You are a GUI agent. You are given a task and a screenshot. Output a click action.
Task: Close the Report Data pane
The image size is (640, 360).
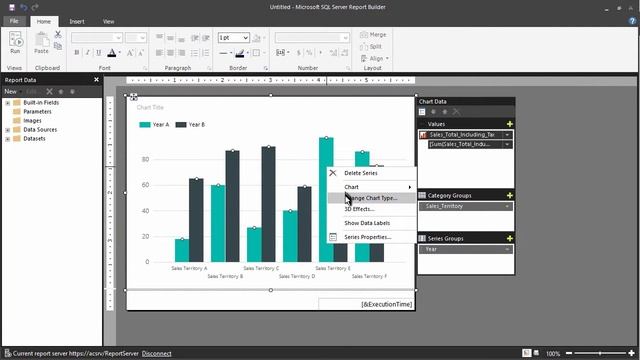coord(96,80)
